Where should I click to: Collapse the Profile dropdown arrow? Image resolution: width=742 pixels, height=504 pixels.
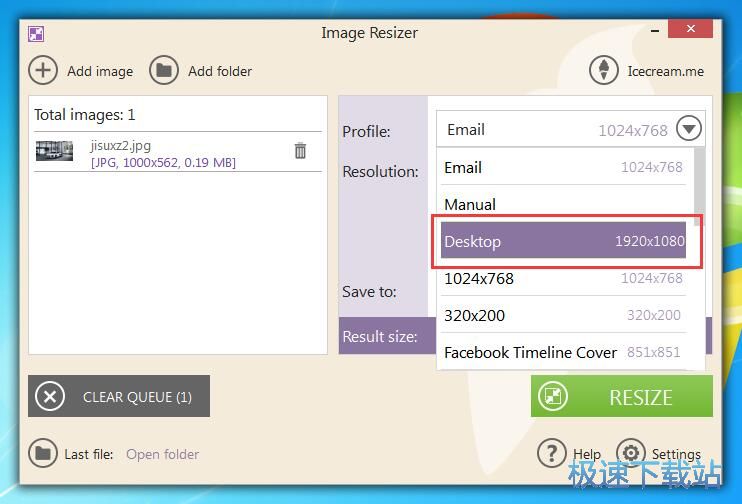(689, 129)
